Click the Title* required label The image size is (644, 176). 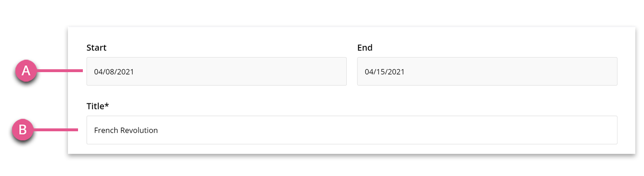(98, 106)
